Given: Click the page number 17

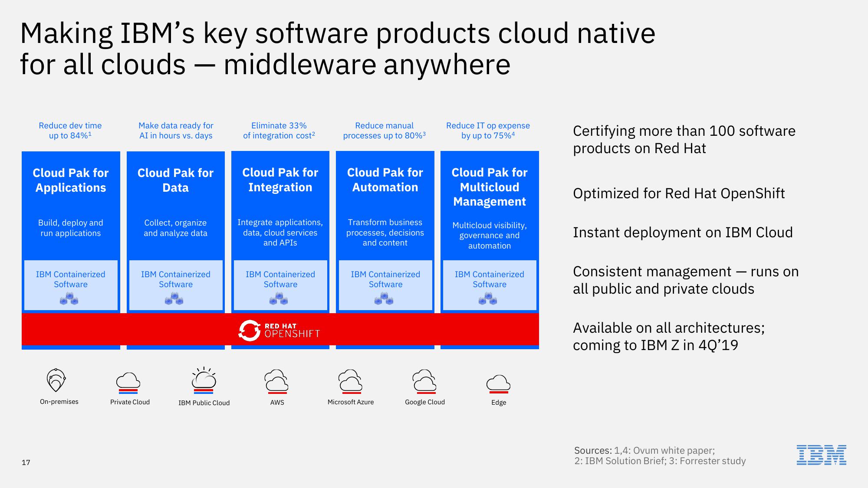Looking at the screenshot, I should pos(26,462).
